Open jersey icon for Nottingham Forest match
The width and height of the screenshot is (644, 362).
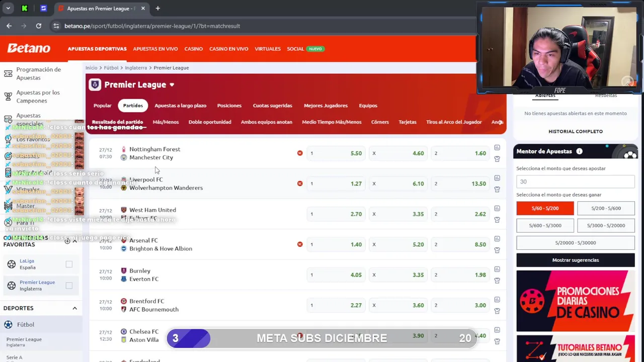point(497,159)
